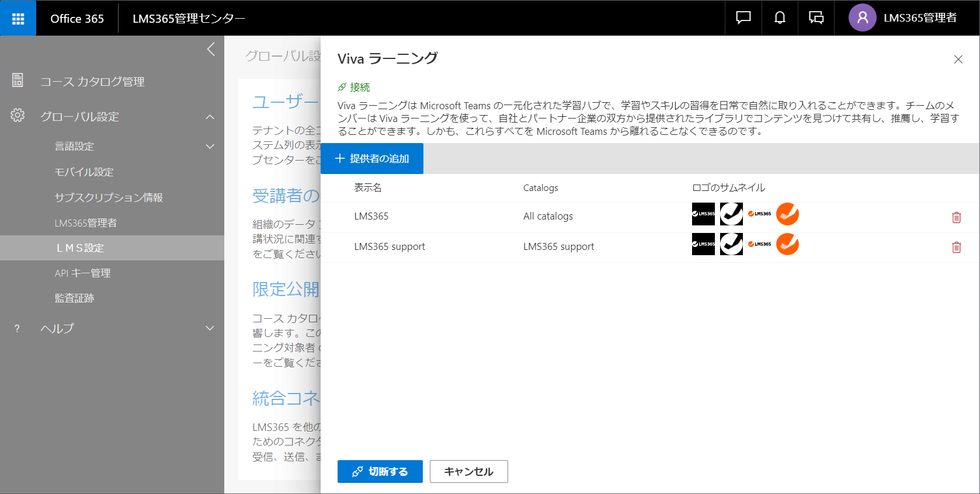
Task: Click the 切断する button
Action: coord(380,471)
